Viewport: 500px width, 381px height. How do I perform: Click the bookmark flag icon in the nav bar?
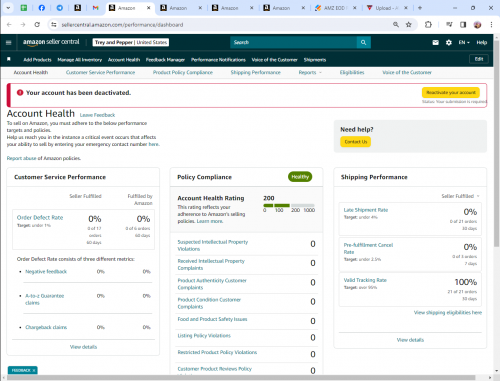click(9, 59)
